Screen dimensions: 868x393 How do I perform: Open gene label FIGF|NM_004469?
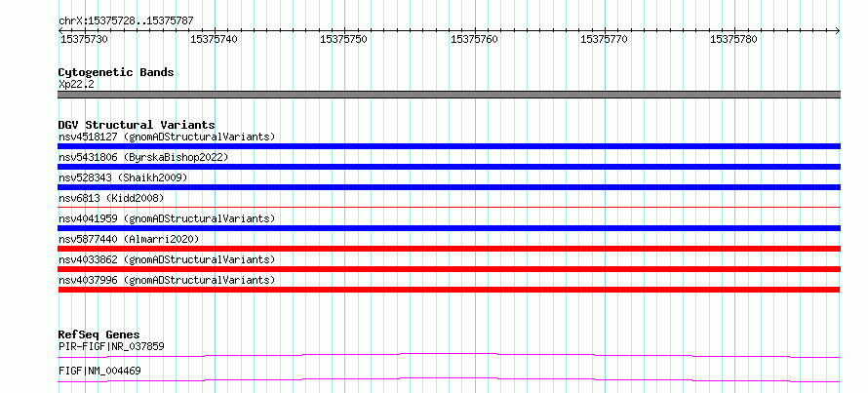(x=99, y=371)
